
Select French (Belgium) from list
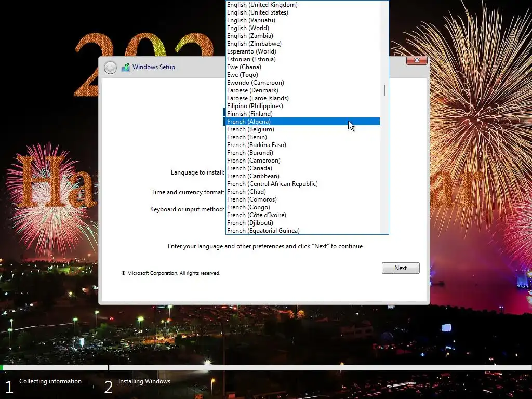tap(303, 129)
